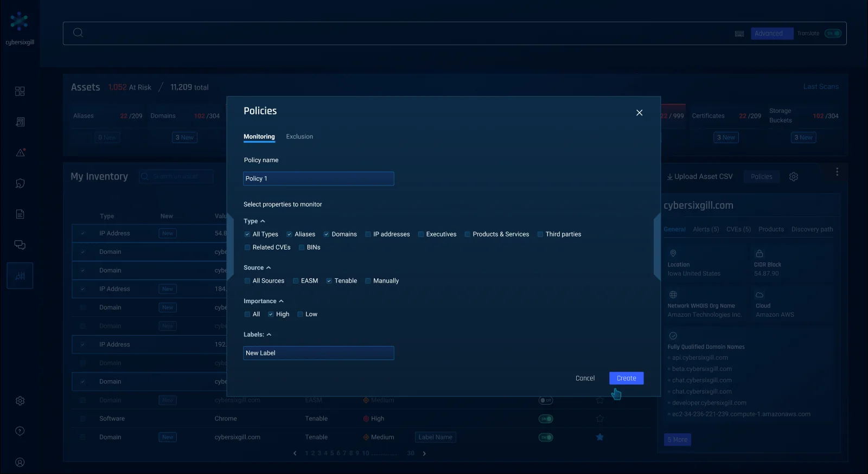Viewport: 868px width, 474px height.
Task: Open the Discovery path tab
Action: pos(812,229)
